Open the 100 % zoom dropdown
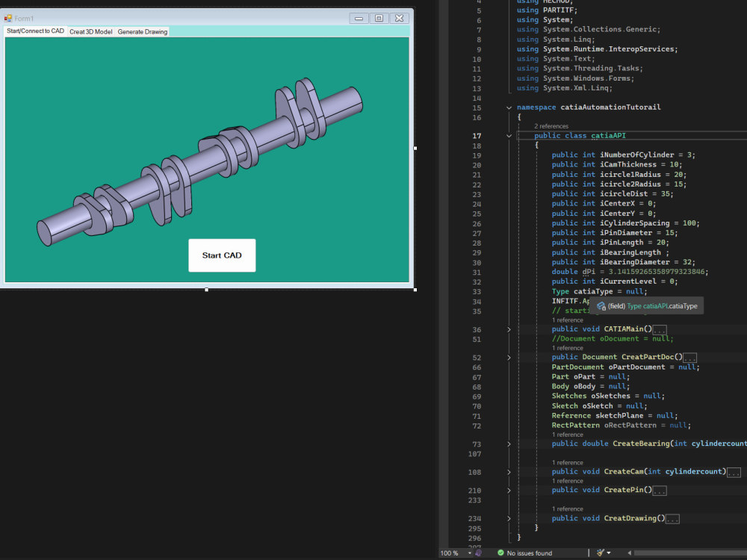 (x=470, y=553)
